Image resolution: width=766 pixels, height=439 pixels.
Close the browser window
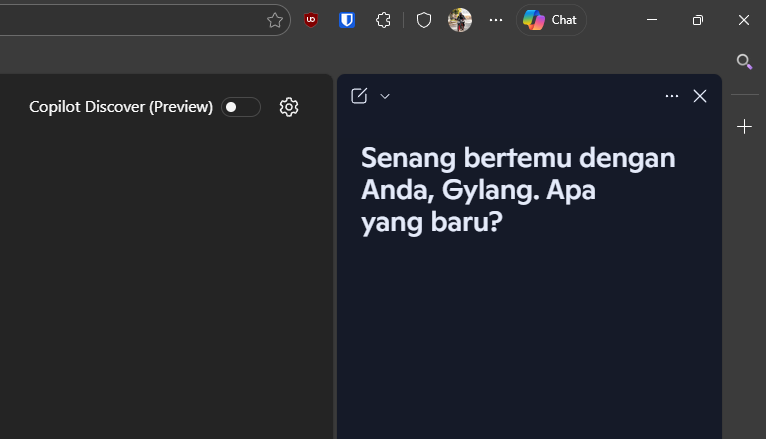coord(743,20)
